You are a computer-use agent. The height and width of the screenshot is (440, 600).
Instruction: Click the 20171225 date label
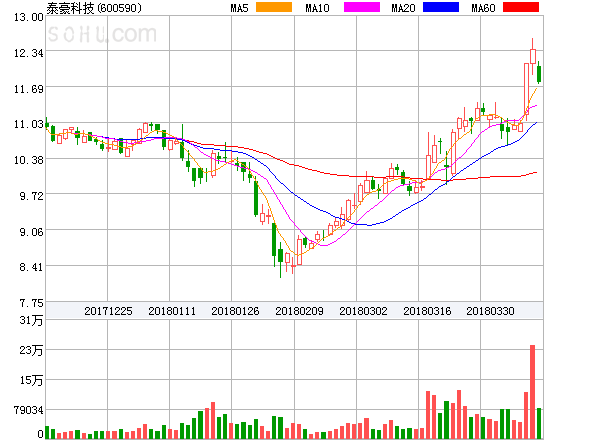pyautogui.click(x=108, y=311)
